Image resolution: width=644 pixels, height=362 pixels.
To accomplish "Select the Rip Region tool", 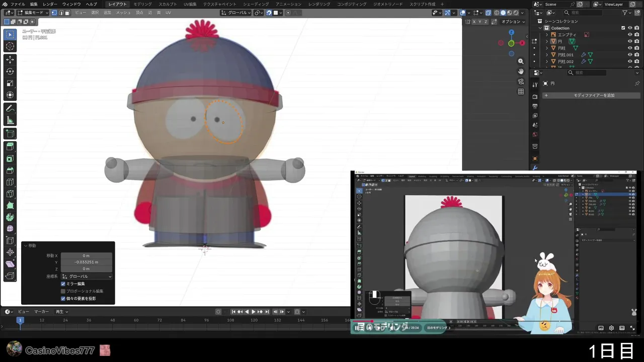I will pyautogui.click(x=10, y=276).
